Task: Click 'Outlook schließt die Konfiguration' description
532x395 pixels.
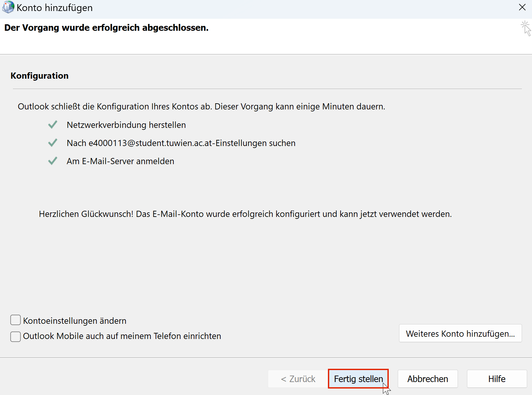Action: tap(201, 107)
